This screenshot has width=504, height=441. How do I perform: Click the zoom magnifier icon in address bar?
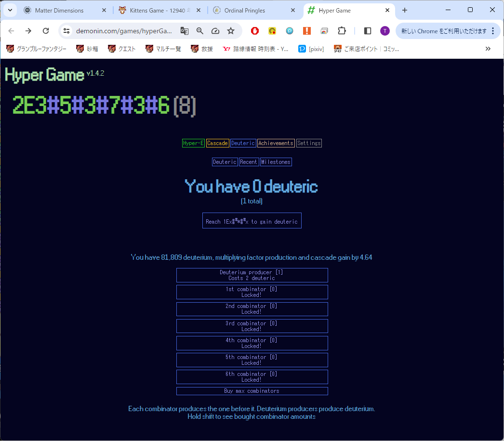[x=199, y=30]
